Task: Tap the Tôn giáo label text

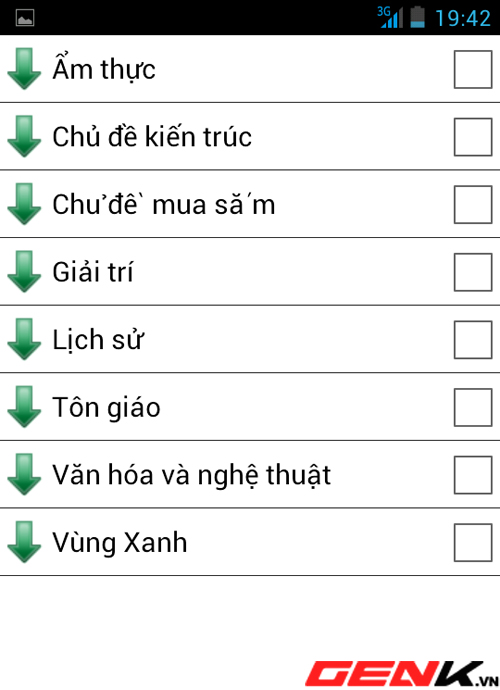Action: point(106,407)
